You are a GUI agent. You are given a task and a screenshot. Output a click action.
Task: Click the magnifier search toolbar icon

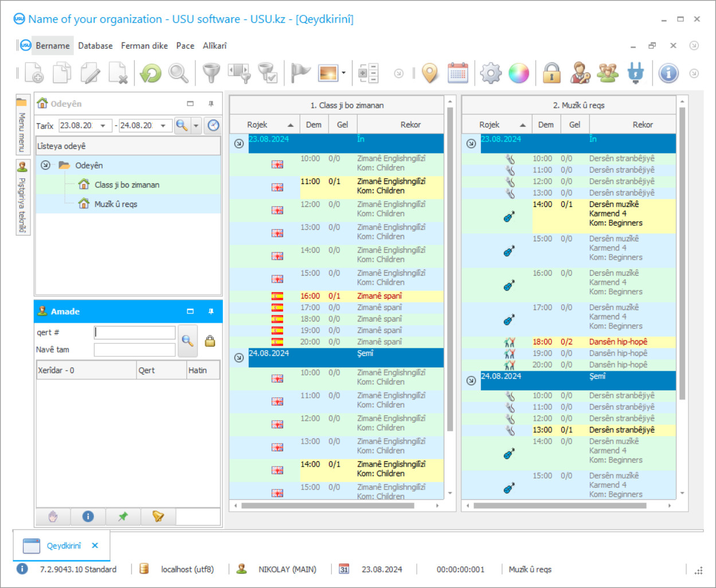(178, 73)
